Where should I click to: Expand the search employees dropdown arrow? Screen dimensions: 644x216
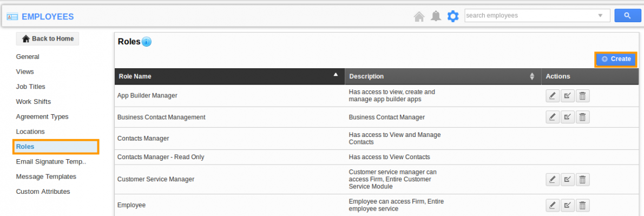(600, 16)
